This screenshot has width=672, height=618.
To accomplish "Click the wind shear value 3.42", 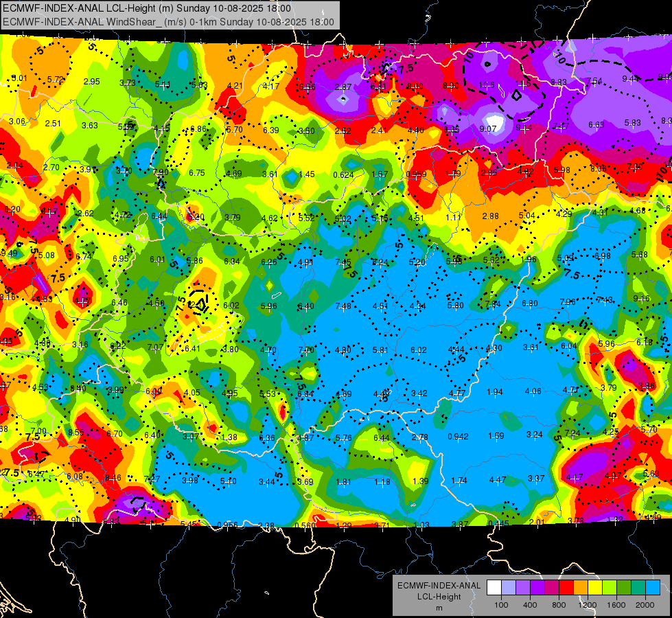I will [x=419, y=393].
